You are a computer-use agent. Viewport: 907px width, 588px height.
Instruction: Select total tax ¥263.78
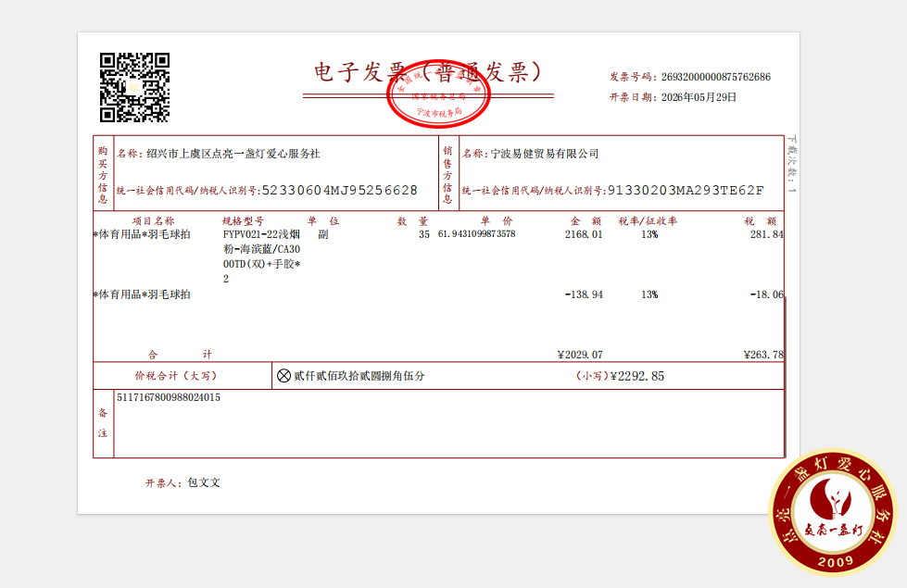pos(763,355)
